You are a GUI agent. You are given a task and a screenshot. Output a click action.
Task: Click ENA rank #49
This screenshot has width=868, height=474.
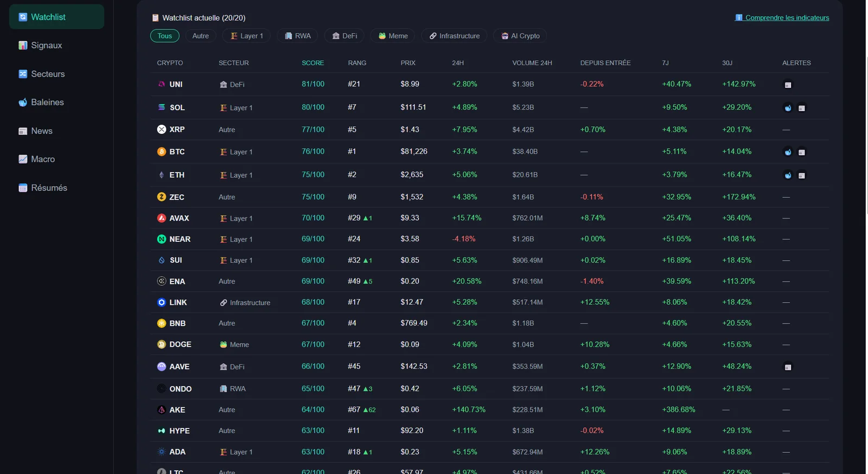354,281
